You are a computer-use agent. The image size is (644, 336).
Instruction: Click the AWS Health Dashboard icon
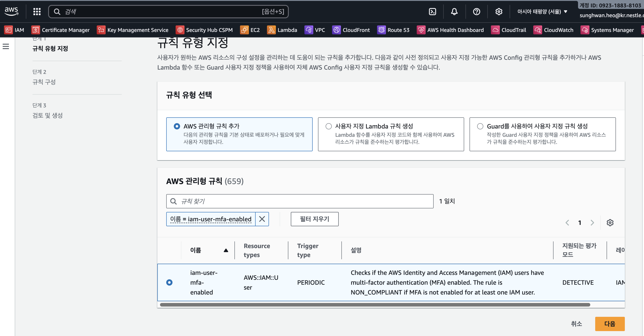click(x=421, y=30)
